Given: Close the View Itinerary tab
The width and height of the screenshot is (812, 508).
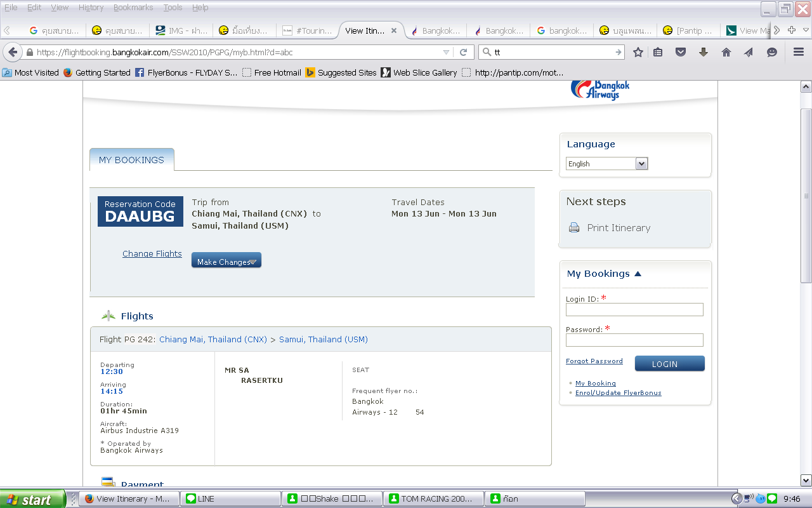Looking at the screenshot, I should (x=394, y=30).
